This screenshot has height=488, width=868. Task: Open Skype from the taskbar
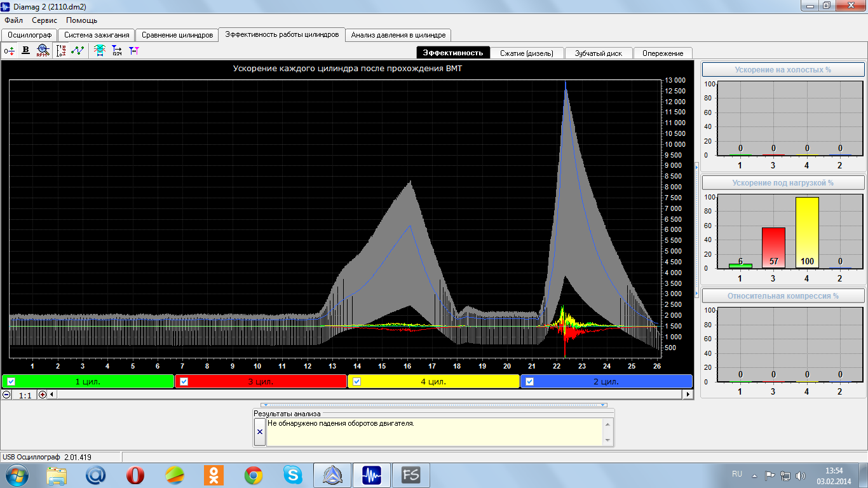point(293,475)
